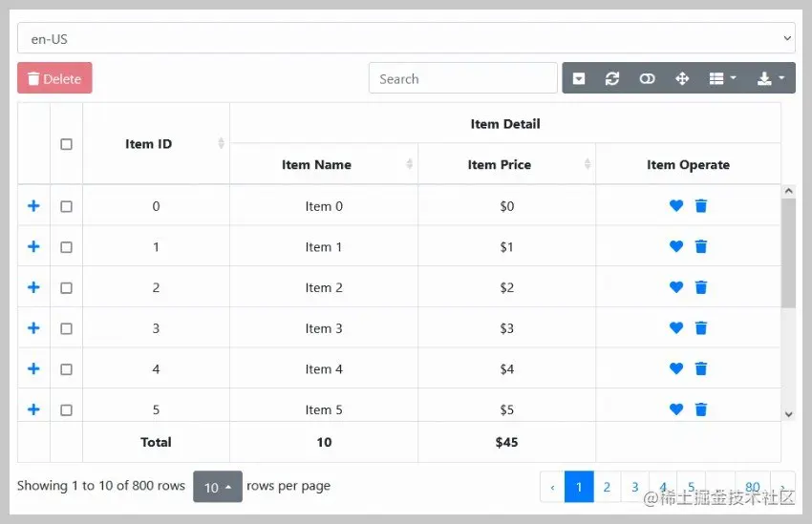Open the export data dropdown
This screenshot has height=524, width=812.
click(771, 78)
